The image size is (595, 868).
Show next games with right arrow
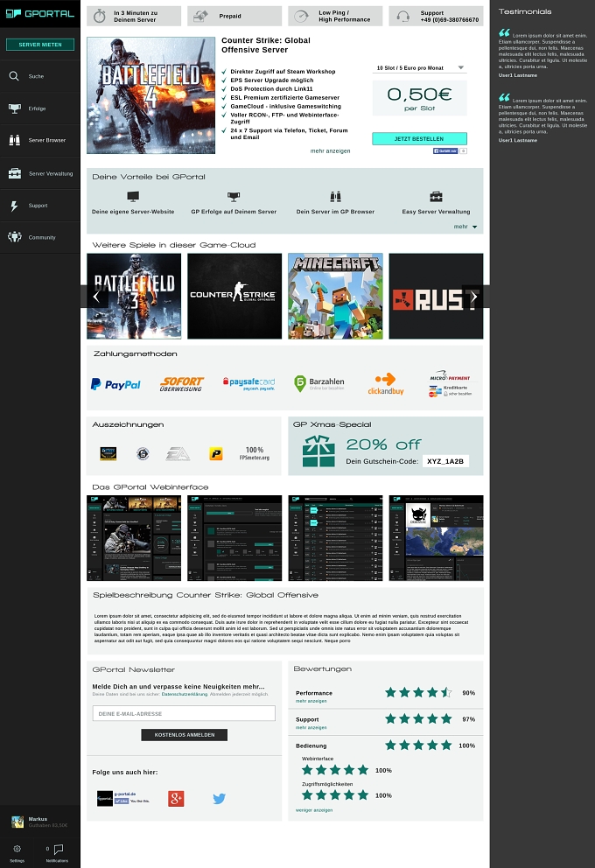[473, 297]
